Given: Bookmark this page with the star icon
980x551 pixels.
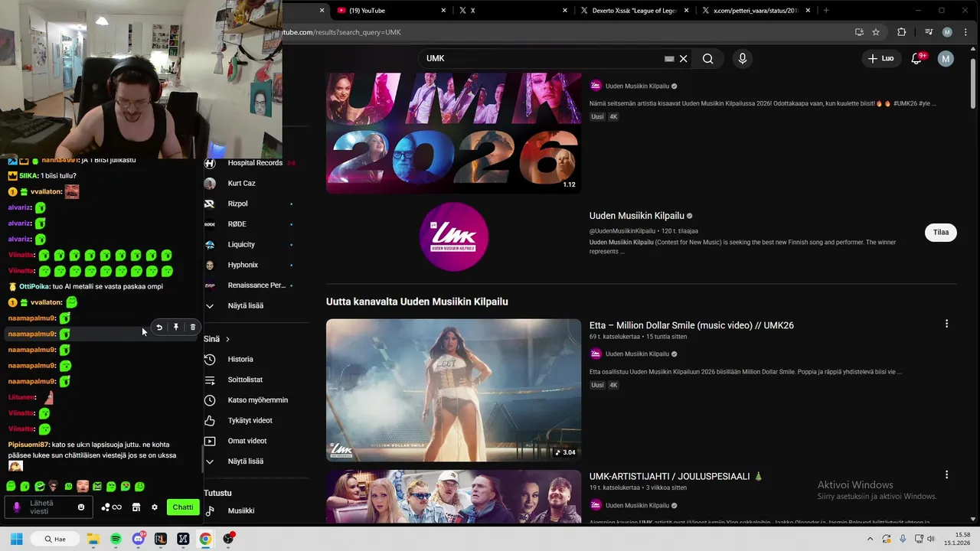Looking at the screenshot, I should pyautogui.click(x=876, y=32).
